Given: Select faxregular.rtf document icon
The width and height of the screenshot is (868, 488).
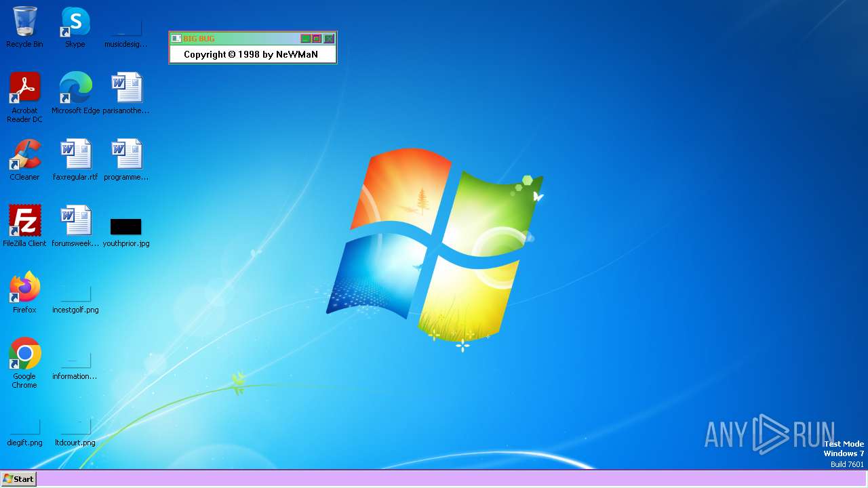Looking at the screenshot, I should pos(75,160).
